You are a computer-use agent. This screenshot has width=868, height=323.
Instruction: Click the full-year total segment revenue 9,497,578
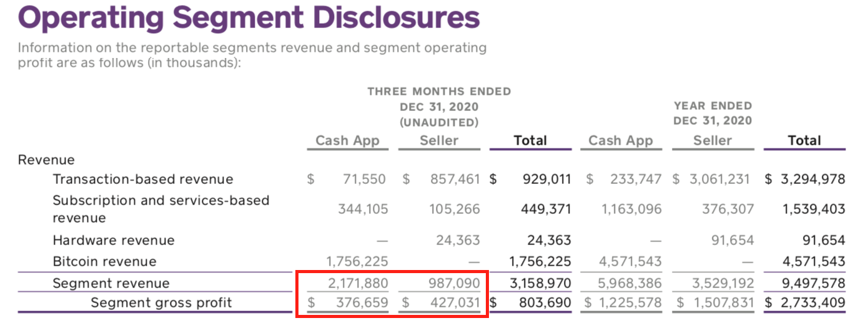tap(814, 284)
